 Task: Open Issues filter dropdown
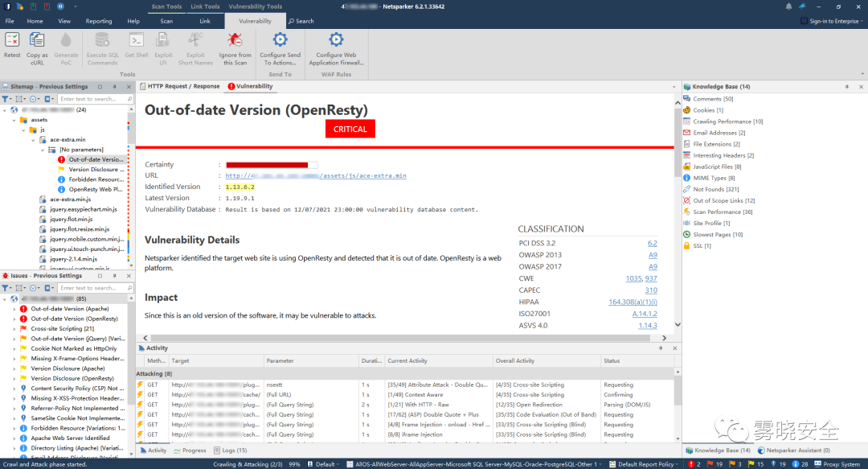point(6,288)
